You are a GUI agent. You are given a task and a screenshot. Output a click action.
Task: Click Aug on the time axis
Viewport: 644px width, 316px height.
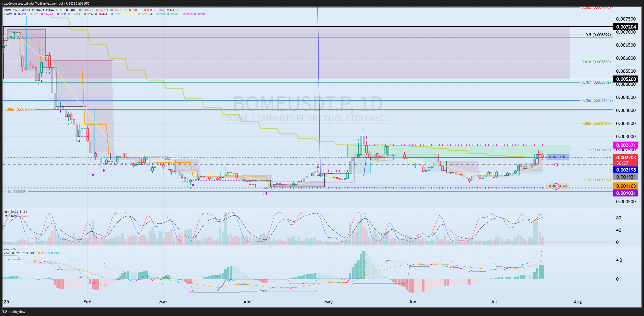coord(578,302)
